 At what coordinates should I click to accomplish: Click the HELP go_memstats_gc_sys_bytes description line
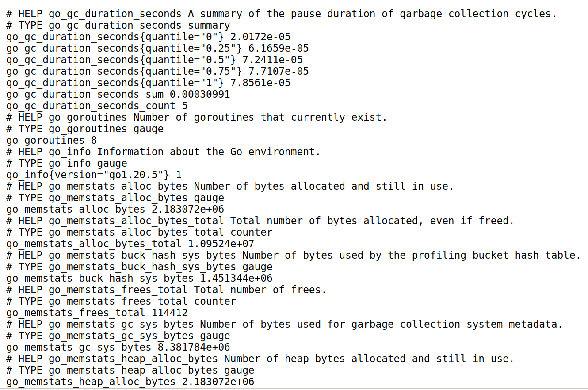coord(284,325)
